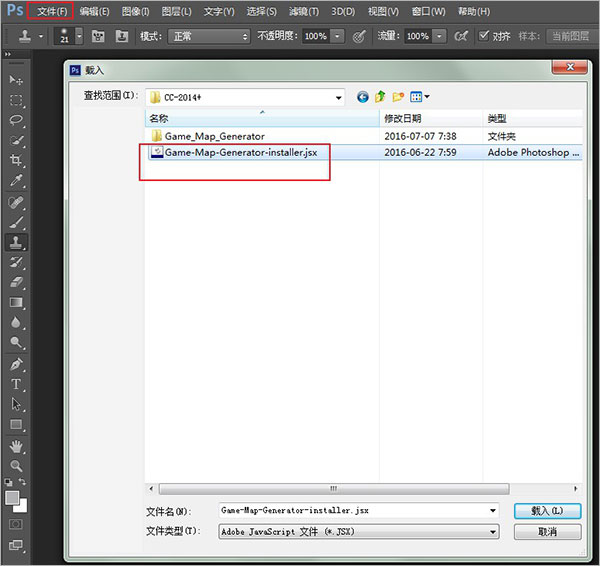Toggle the 对齐 aligned checkbox
This screenshot has height=566, width=600.
(x=484, y=36)
